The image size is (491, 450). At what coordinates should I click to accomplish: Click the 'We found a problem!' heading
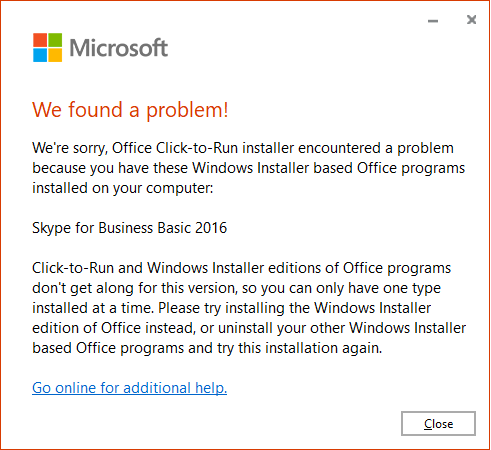(x=130, y=110)
